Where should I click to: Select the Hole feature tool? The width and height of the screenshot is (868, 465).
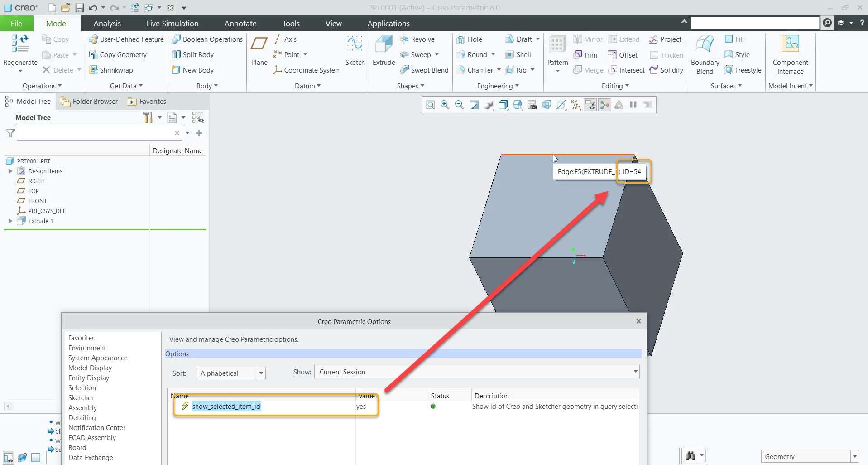click(x=469, y=39)
